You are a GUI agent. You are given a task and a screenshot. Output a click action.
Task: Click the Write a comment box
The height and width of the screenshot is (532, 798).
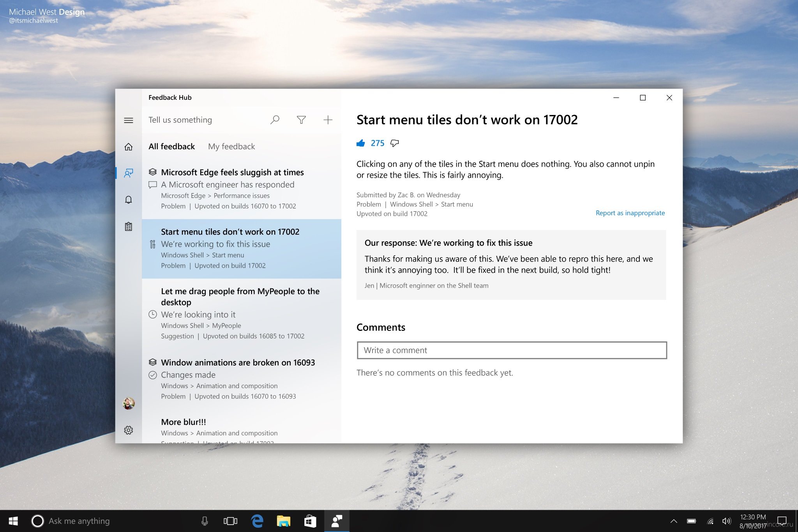click(512, 350)
